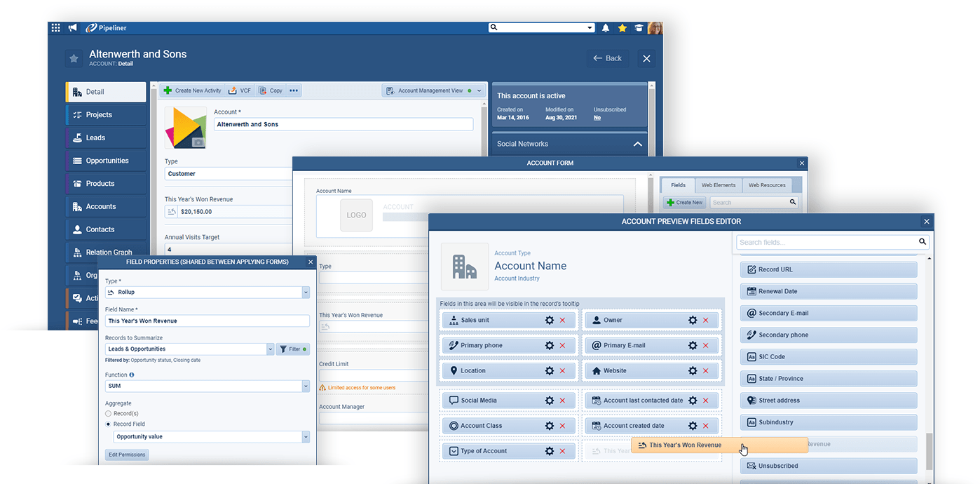Collapse the Social Networks section
Image resolution: width=980 pixels, height=484 pixels.
pyautogui.click(x=637, y=144)
